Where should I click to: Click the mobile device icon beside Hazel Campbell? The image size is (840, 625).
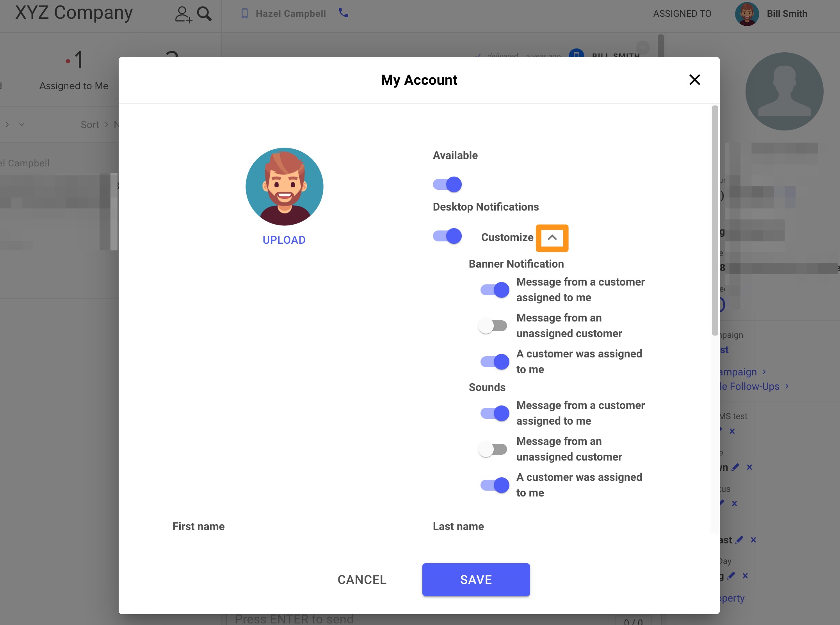click(245, 14)
